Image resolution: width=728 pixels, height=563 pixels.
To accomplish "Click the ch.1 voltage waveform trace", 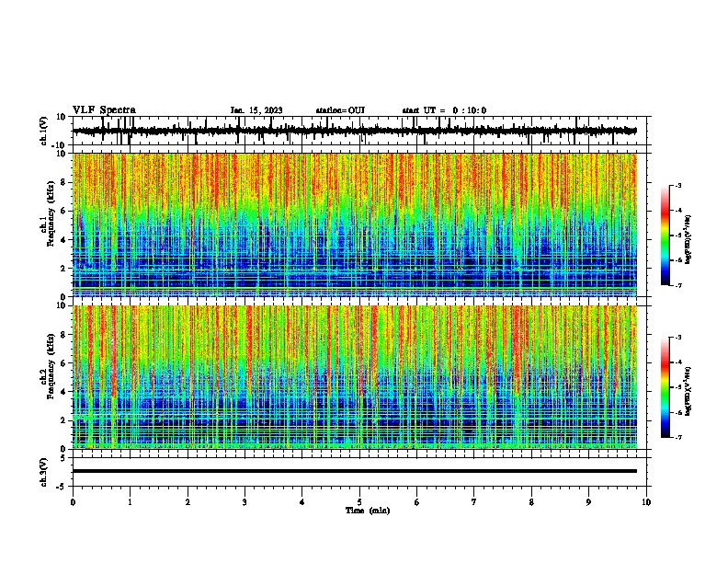I will 354,131.
